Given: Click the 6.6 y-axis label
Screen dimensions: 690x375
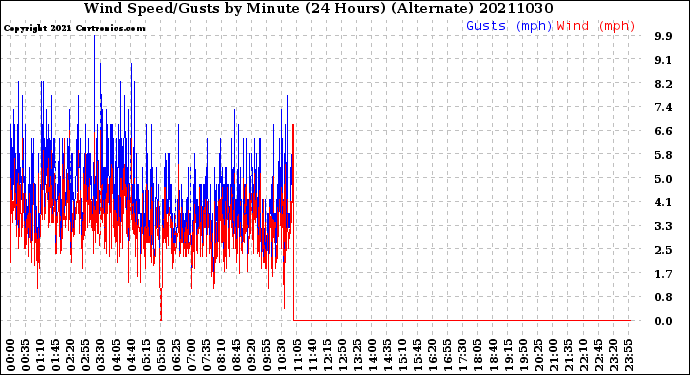Looking at the screenshot, I should [x=663, y=131].
